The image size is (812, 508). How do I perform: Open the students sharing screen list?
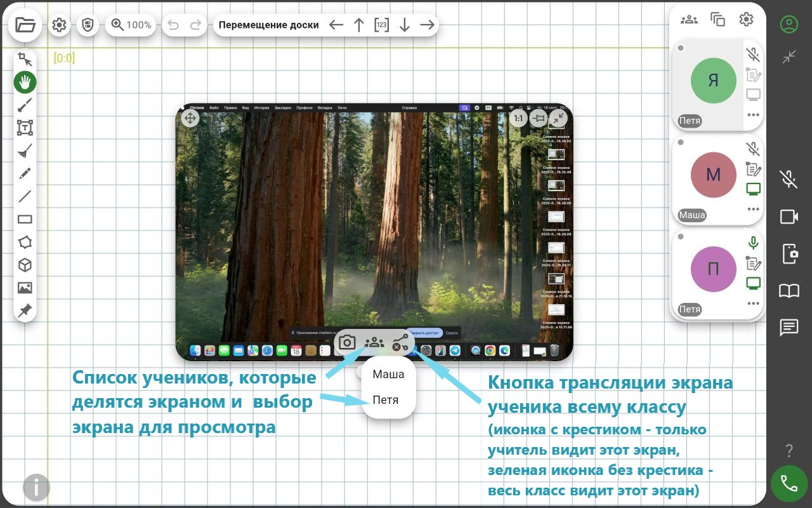click(x=374, y=343)
